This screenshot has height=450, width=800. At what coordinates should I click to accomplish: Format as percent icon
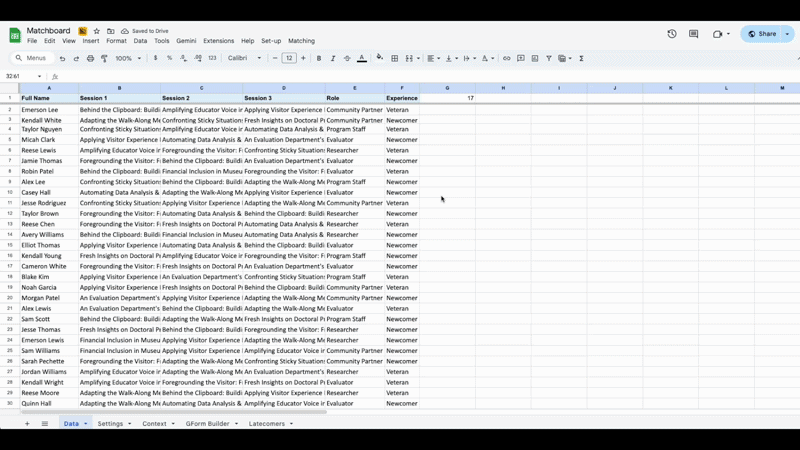(x=169, y=58)
